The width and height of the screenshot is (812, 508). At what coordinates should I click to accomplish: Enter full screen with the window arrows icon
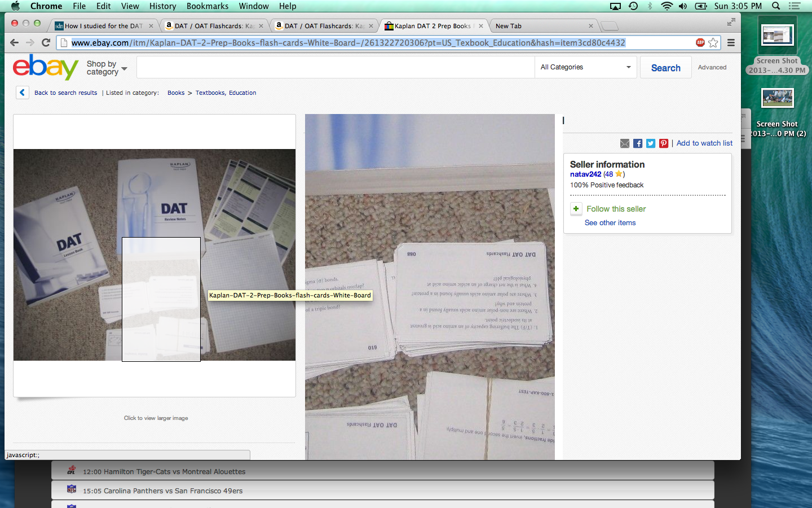tap(731, 22)
